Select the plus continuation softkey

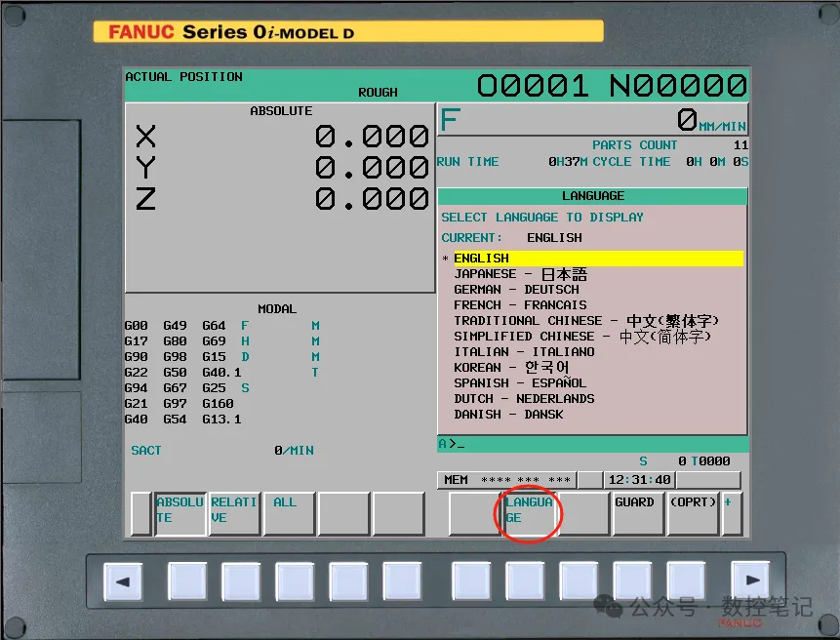[x=732, y=513]
